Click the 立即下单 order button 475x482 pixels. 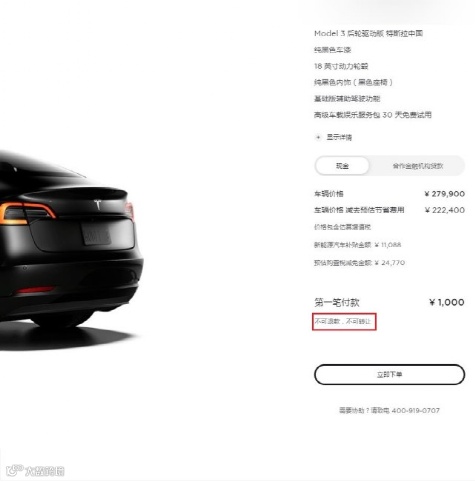click(x=389, y=374)
